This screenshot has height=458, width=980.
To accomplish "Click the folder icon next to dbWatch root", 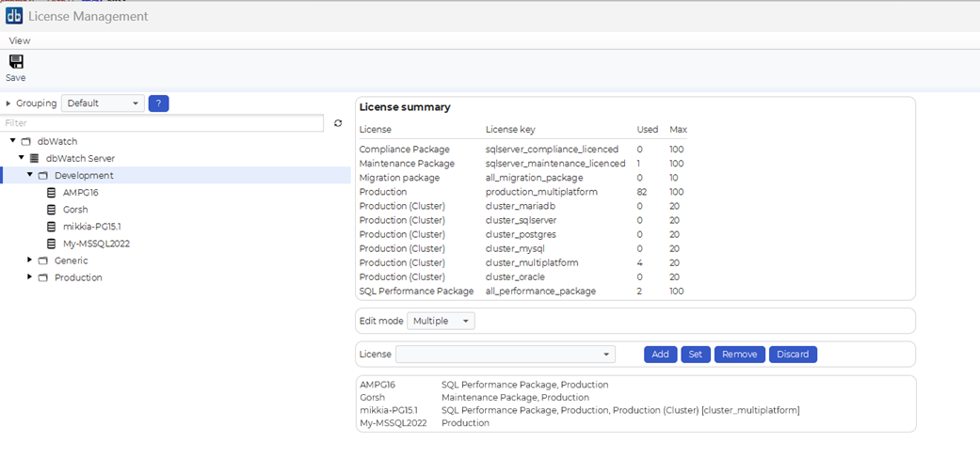I will (x=25, y=142).
